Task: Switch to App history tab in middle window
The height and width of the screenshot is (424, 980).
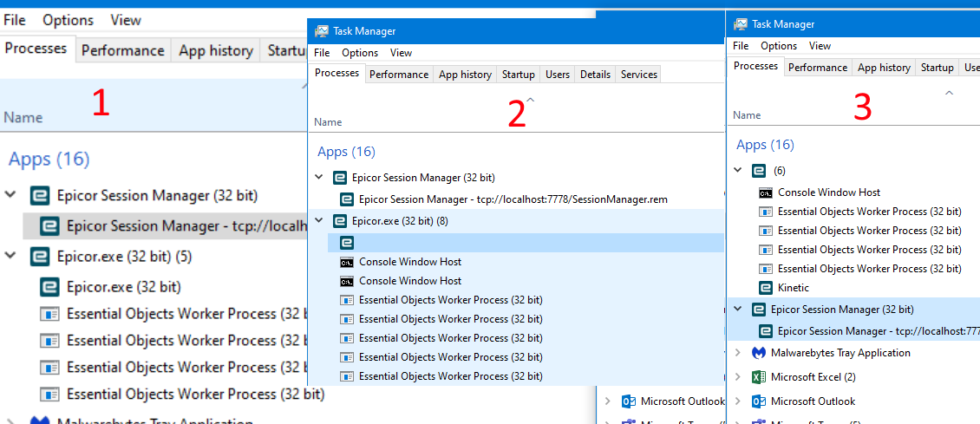Action: tap(465, 75)
